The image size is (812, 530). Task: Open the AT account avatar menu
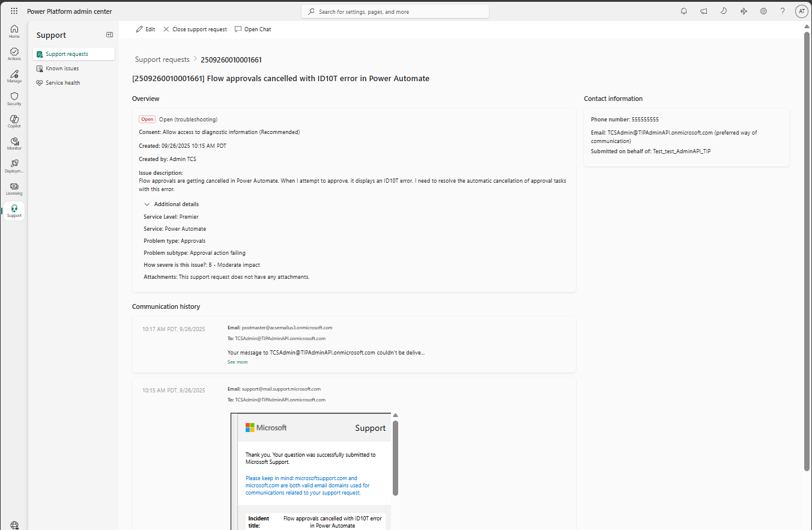[x=802, y=11]
